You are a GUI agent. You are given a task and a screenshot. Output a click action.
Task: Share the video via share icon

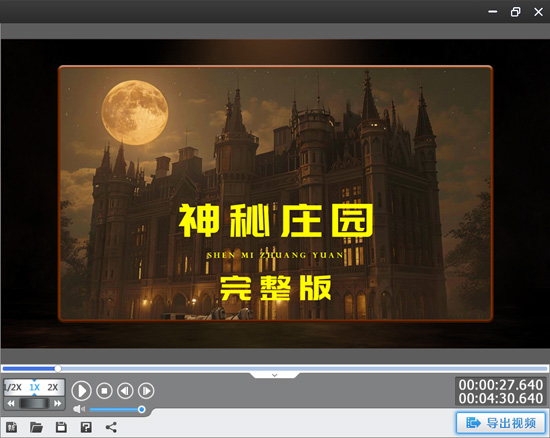pos(111,427)
